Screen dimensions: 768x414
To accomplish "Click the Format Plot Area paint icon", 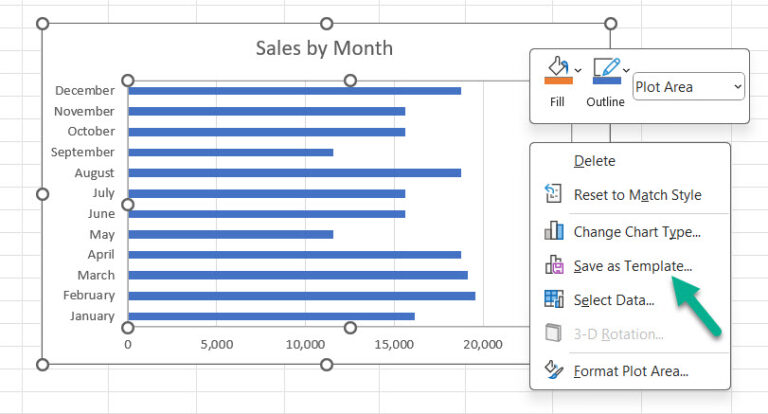I will [x=554, y=369].
